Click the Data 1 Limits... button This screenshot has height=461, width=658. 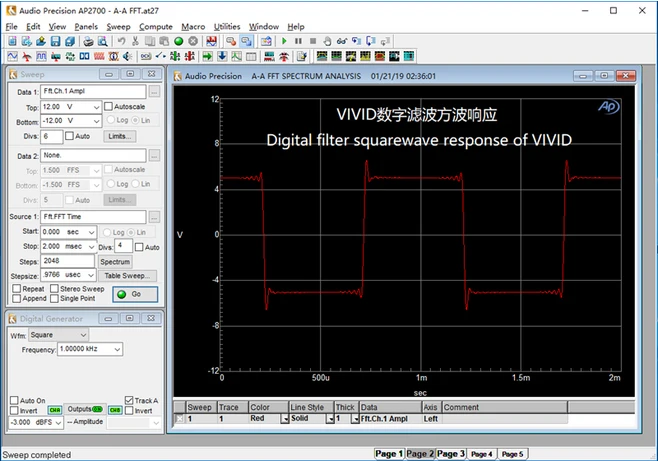pos(120,136)
